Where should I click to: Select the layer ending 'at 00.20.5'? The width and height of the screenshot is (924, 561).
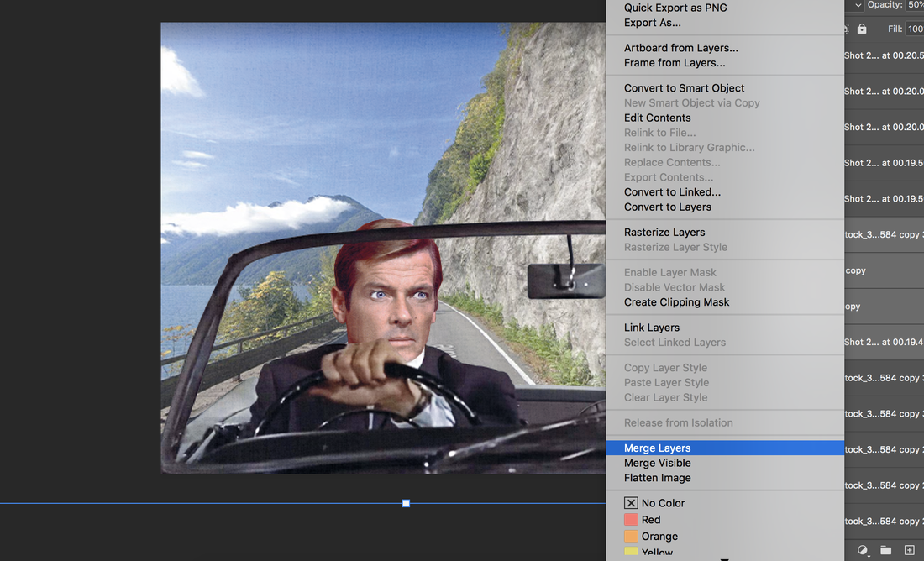884,55
